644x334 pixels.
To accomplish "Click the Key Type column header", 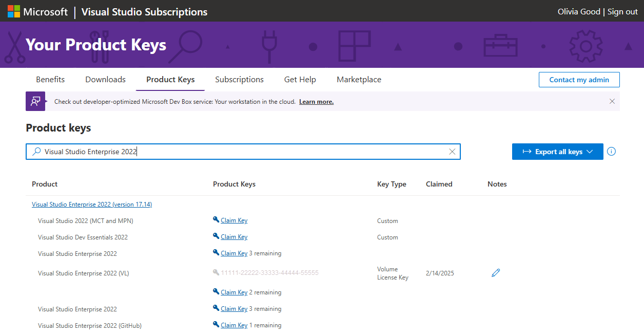I will [x=392, y=184].
